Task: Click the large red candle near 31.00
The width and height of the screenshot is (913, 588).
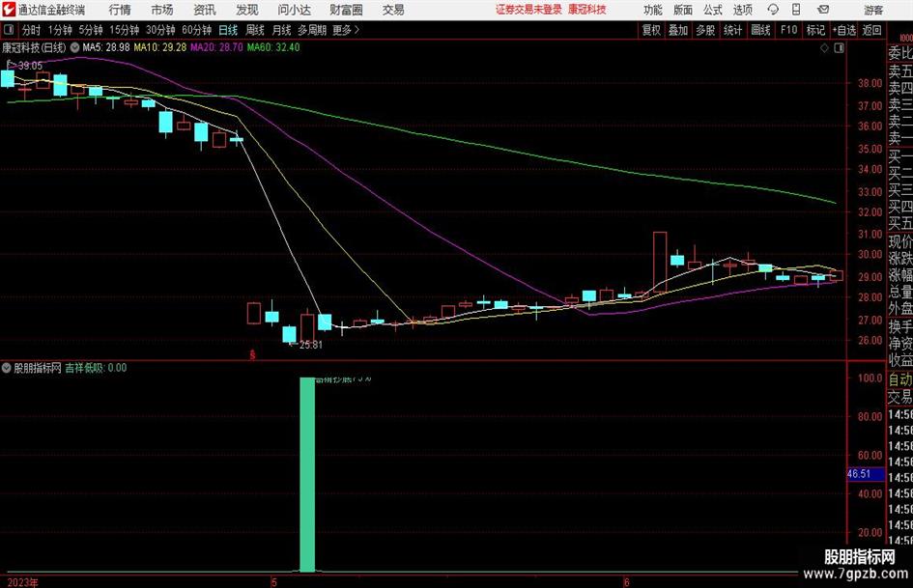Action: point(660,262)
